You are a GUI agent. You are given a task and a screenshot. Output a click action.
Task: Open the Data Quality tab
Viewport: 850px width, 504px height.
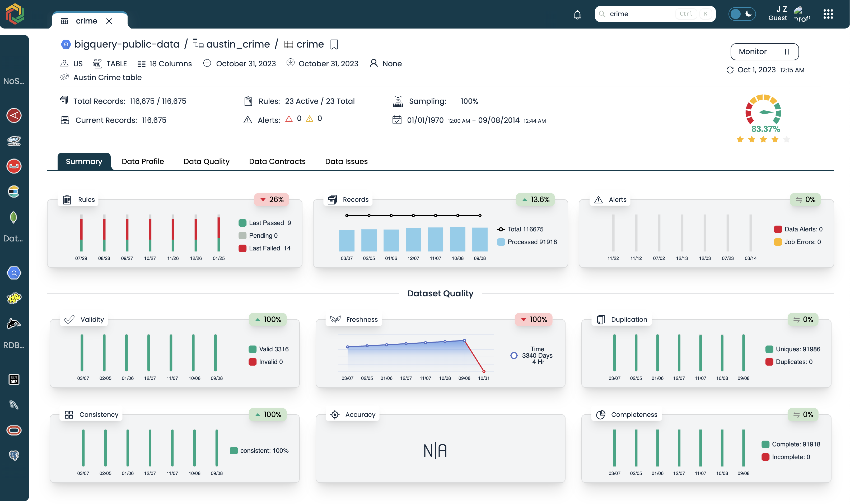click(207, 161)
